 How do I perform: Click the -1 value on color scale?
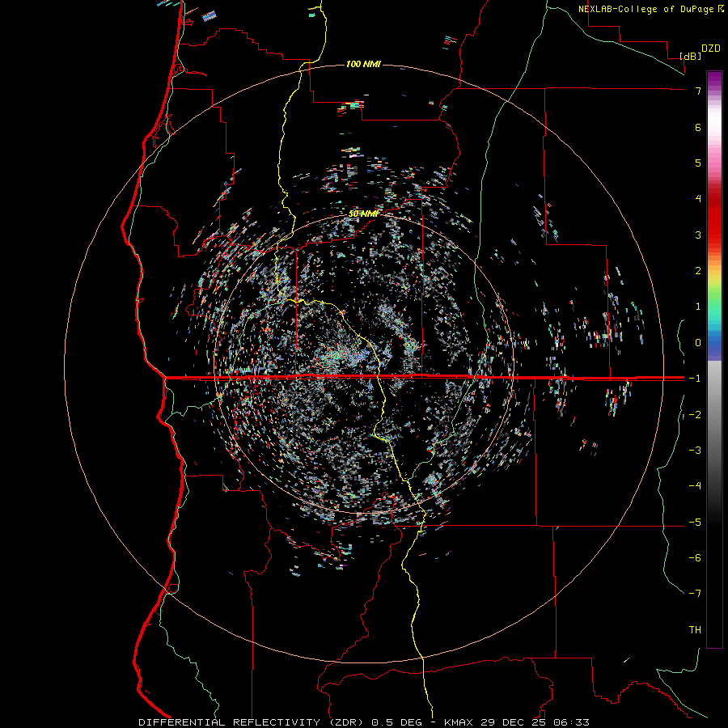tap(695, 379)
